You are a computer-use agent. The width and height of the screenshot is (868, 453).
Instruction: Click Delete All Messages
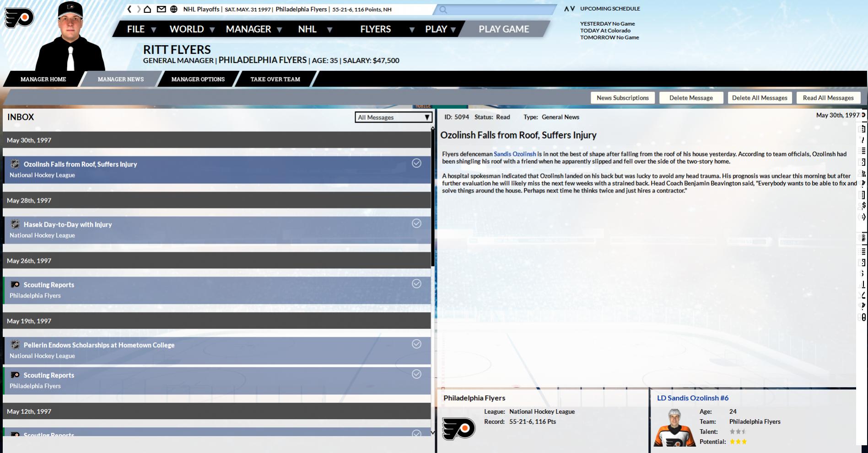pos(760,98)
